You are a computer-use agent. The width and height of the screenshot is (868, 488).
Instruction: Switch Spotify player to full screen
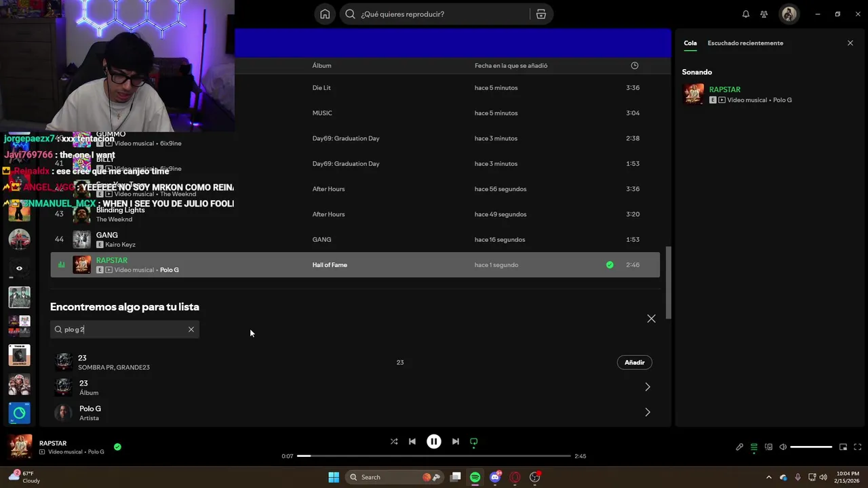pos(858,447)
